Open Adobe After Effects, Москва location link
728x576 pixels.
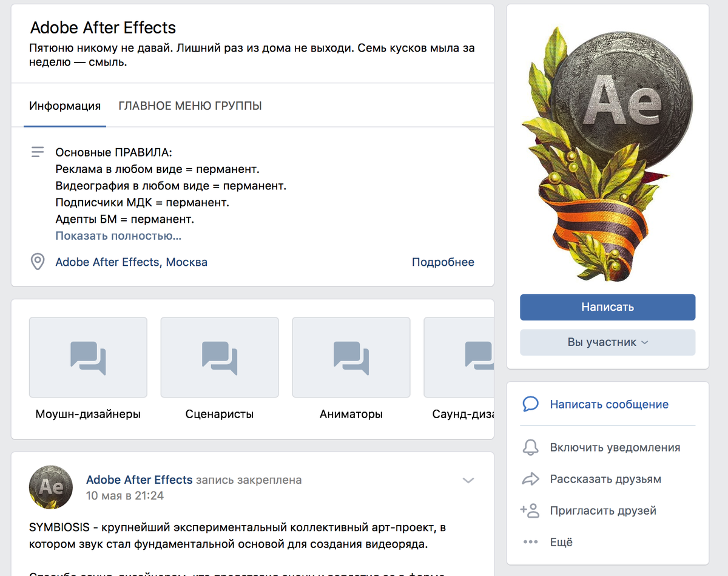pyautogui.click(x=132, y=262)
